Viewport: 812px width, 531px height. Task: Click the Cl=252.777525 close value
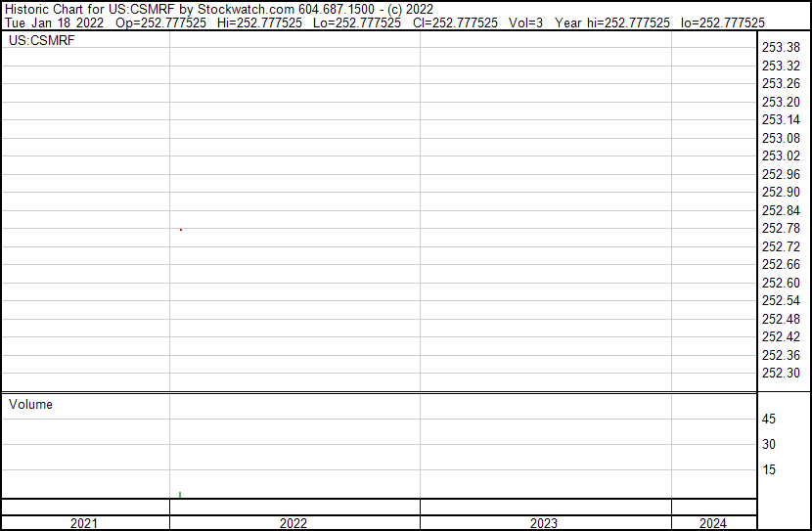coord(454,22)
